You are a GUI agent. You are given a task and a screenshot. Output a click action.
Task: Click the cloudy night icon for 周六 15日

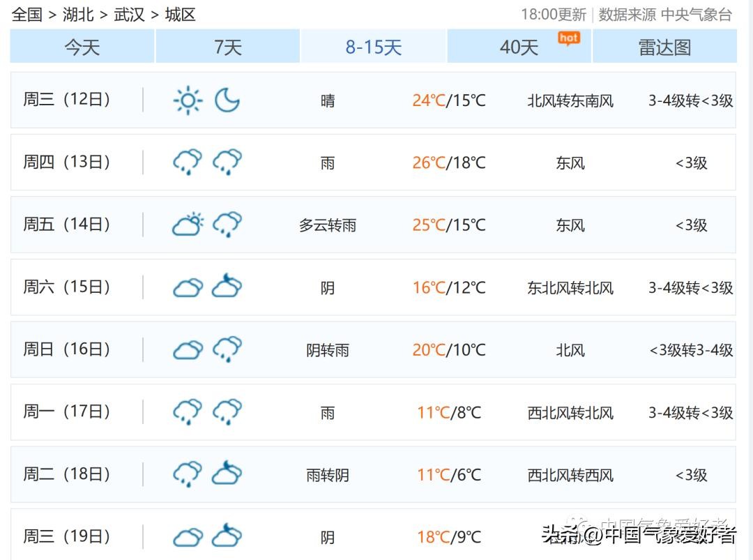pyautogui.click(x=227, y=287)
